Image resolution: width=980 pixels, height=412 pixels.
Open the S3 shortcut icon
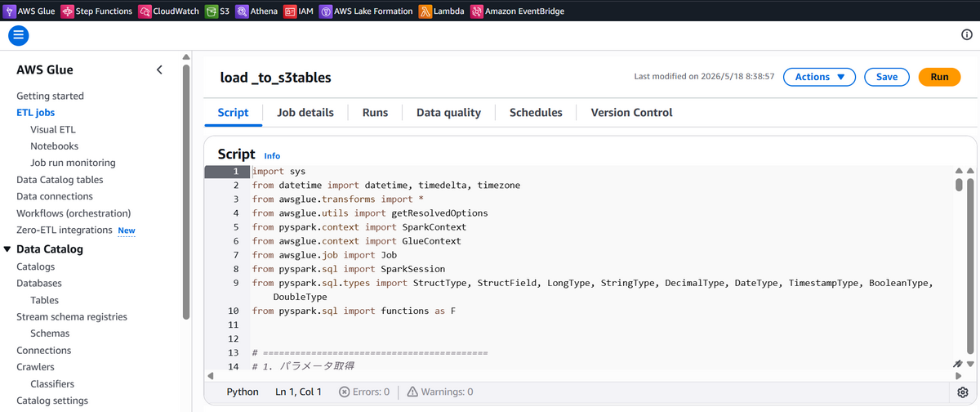click(x=211, y=11)
